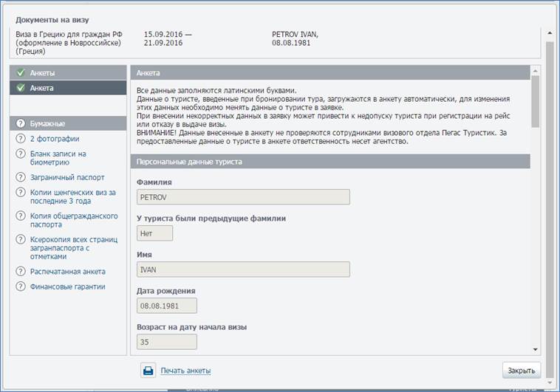The height and width of the screenshot is (392, 560).
Task: Click the Имя field containing IVAN
Action: point(243,269)
